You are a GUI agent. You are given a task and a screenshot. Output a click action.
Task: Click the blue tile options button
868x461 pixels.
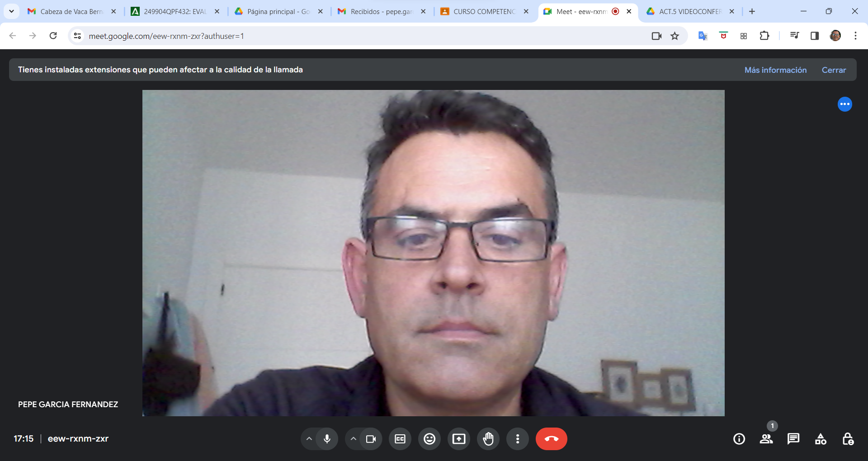pyautogui.click(x=844, y=104)
